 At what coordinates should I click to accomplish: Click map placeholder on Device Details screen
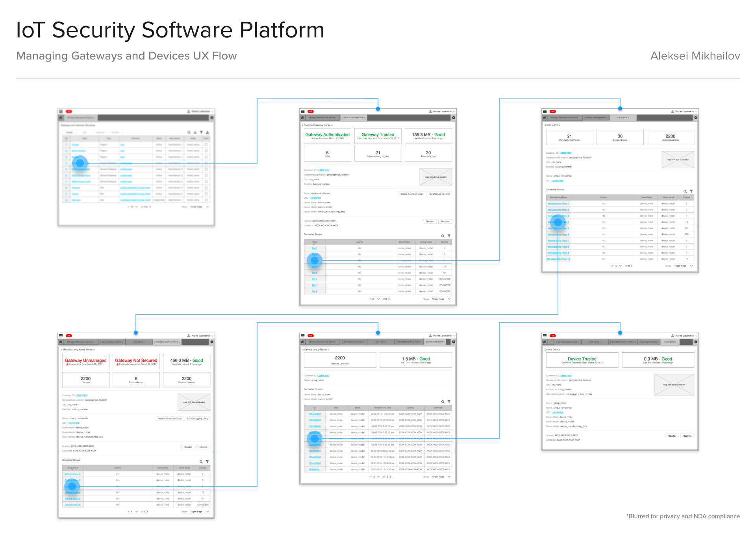[x=674, y=385]
